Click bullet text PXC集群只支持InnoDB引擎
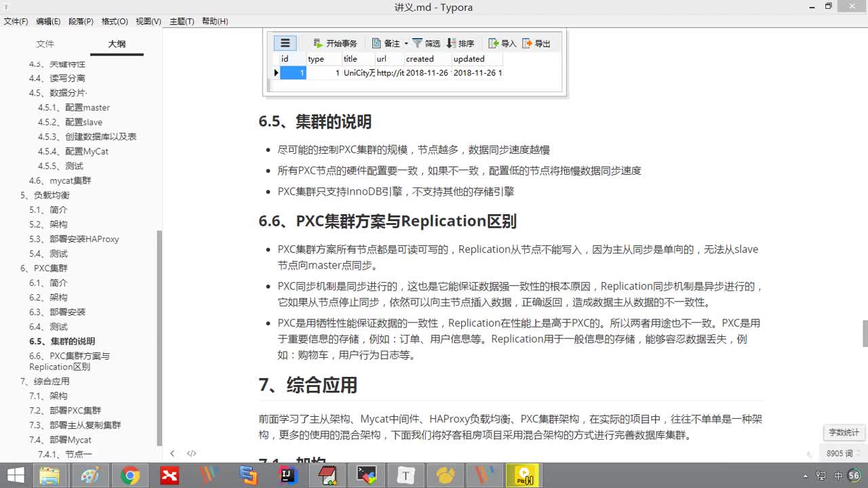868x488 pixels. coord(396,191)
